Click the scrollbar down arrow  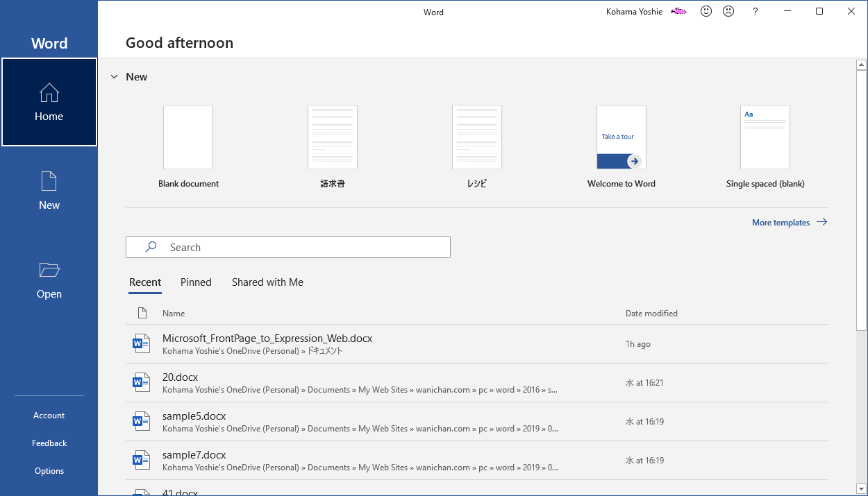coord(861,488)
